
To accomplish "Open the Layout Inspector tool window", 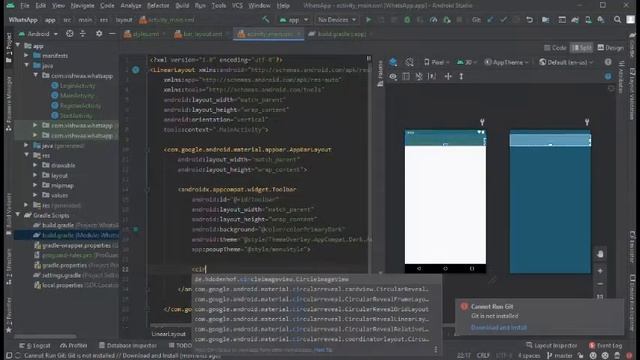I will [x=552, y=345].
